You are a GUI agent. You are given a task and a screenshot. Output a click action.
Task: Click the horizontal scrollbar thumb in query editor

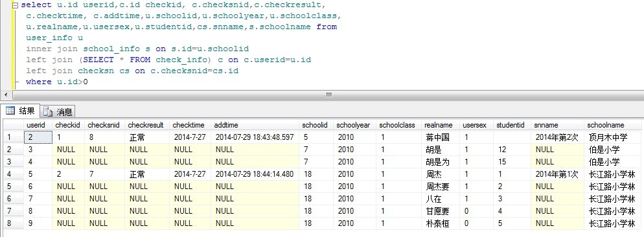click(x=328, y=95)
